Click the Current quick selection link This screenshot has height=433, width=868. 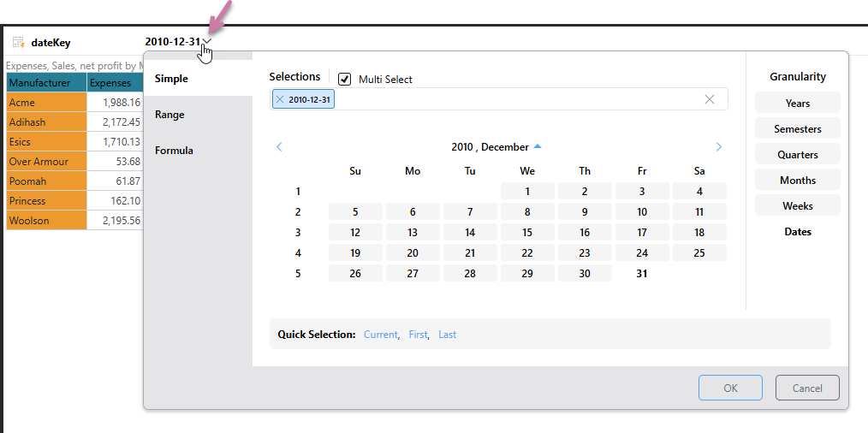(381, 335)
